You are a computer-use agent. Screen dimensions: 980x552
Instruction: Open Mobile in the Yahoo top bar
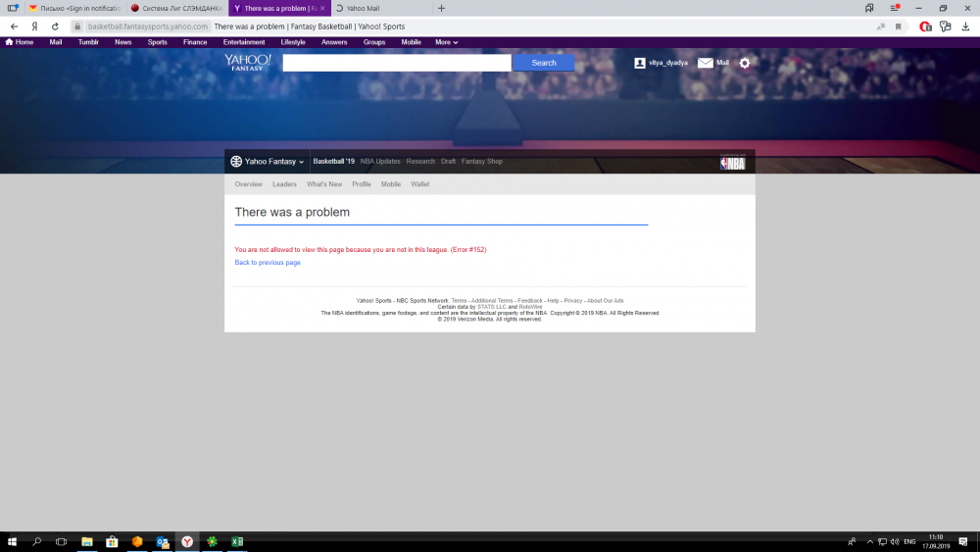(x=411, y=42)
